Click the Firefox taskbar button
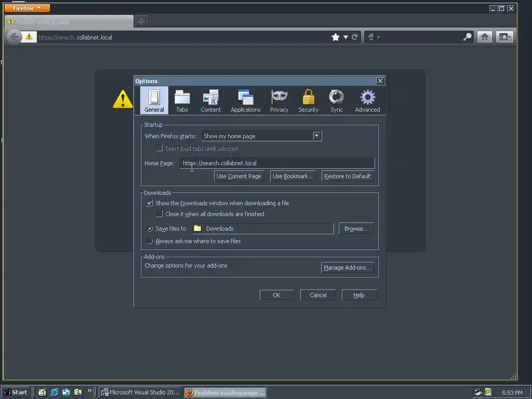Viewport: 532px width, 399px height. coord(225,393)
